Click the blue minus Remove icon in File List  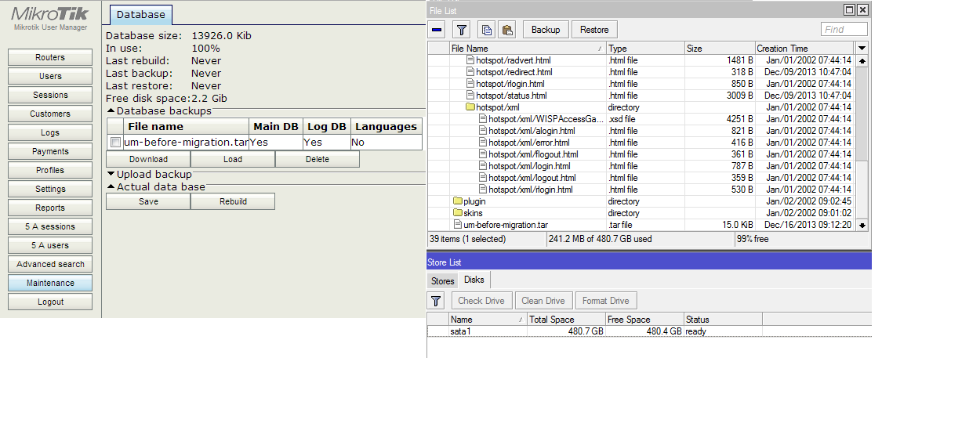pyautogui.click(x=437, y=30)
